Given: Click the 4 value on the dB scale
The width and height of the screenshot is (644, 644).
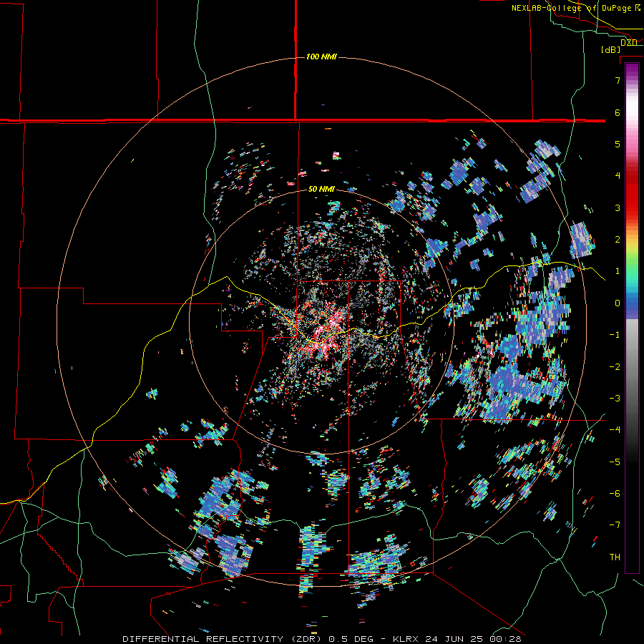Looking at the screenshot, I should pyautogui.click(x=618, y=176).
